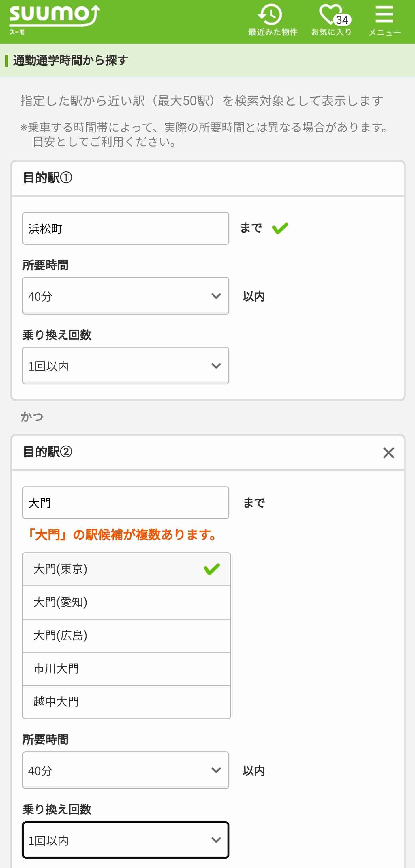The height and width of the screenshot is (868, 415).
Task: Open favorites heart icon (お気に入り)
Action: (331, 20)
